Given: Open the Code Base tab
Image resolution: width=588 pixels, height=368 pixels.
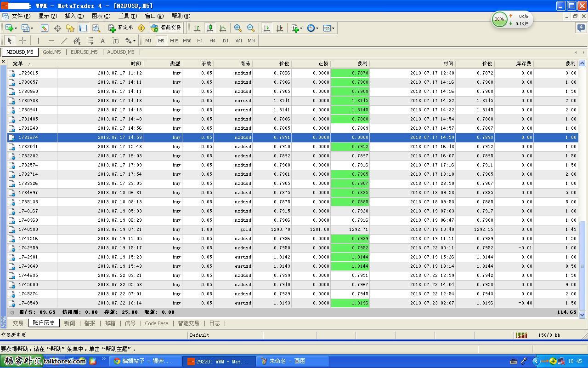Looking at the screenshot, I should [157, 323].
